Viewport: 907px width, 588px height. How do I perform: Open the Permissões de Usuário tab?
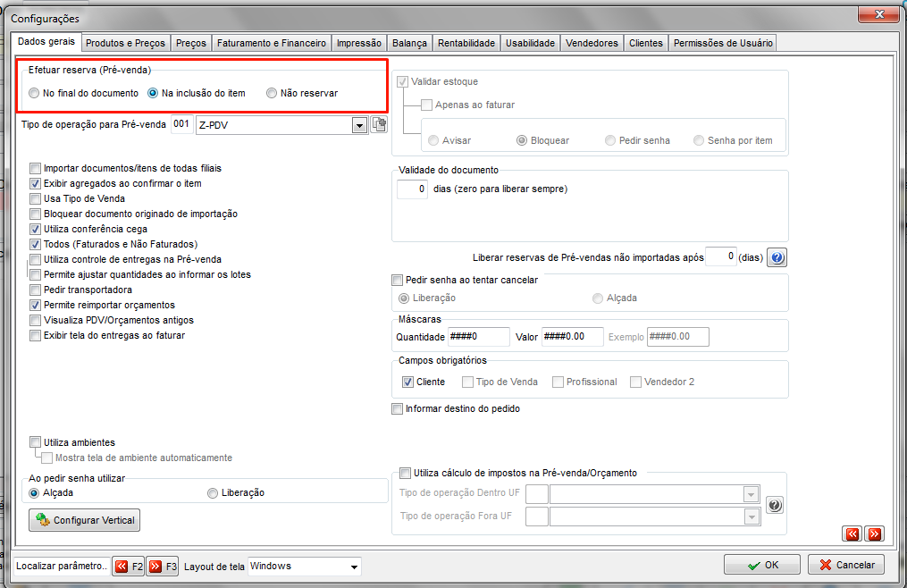click(723, 43)
